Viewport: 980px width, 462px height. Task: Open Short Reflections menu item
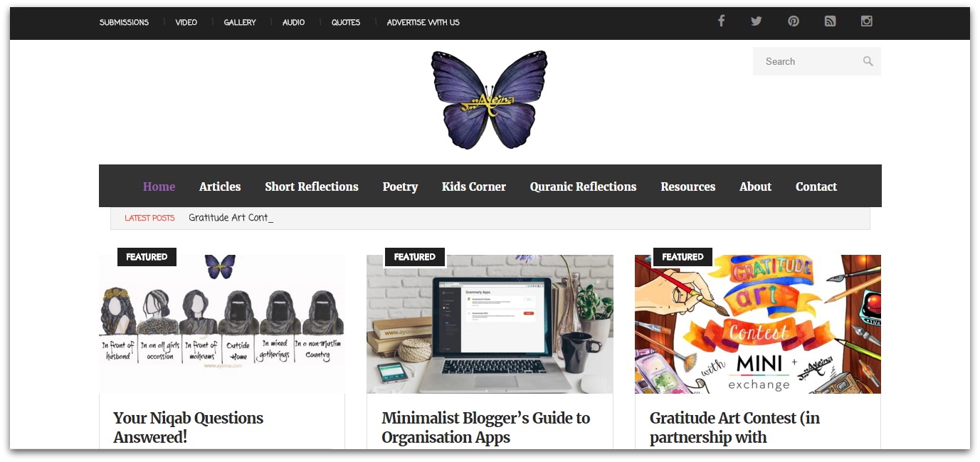point(312,187)
